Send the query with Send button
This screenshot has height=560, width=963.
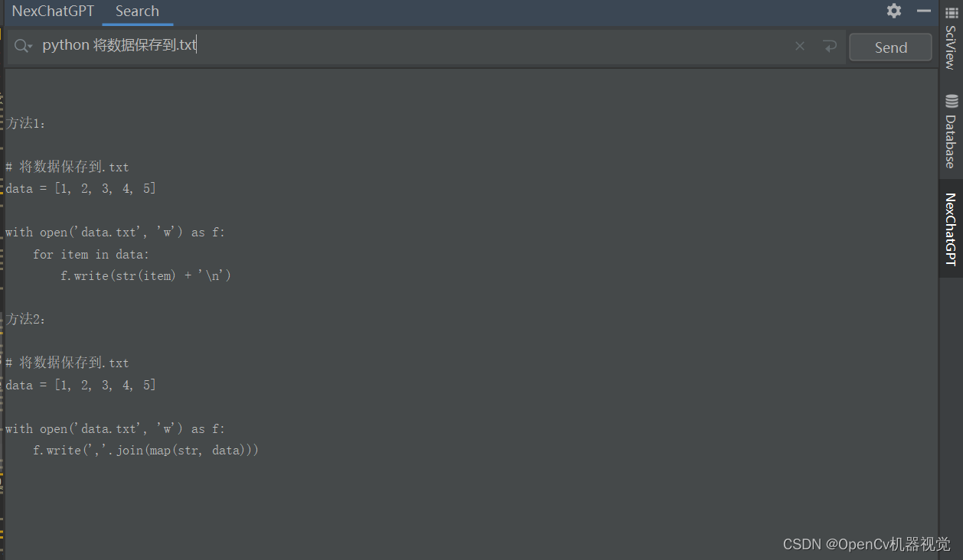890,47
